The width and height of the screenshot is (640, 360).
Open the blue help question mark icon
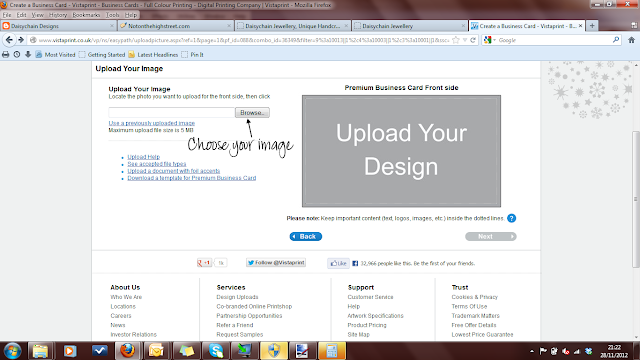pyautogui.click(x=511, y=218)
